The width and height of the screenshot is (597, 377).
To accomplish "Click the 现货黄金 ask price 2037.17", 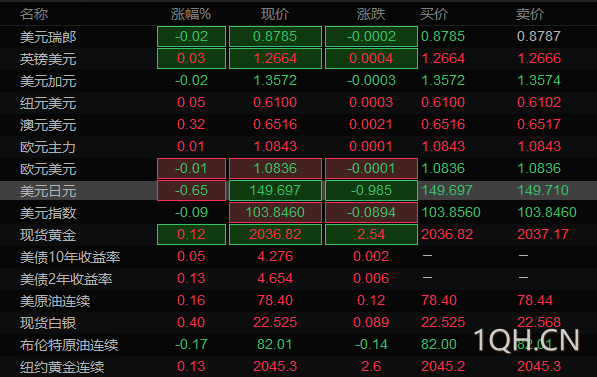I will (543, 234).
